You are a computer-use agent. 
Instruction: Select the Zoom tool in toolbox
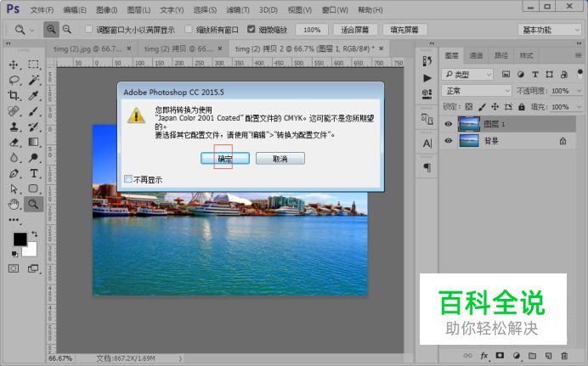(x=33, y=204)
